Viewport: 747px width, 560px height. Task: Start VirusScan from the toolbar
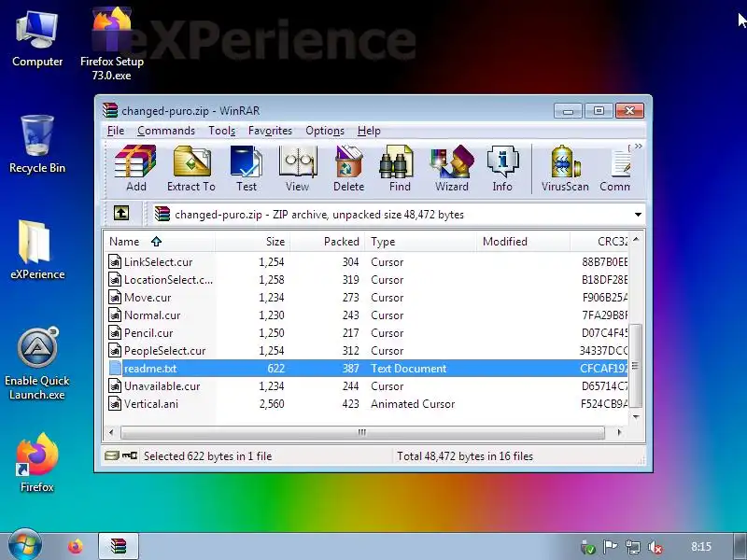[x=565, y=169]
